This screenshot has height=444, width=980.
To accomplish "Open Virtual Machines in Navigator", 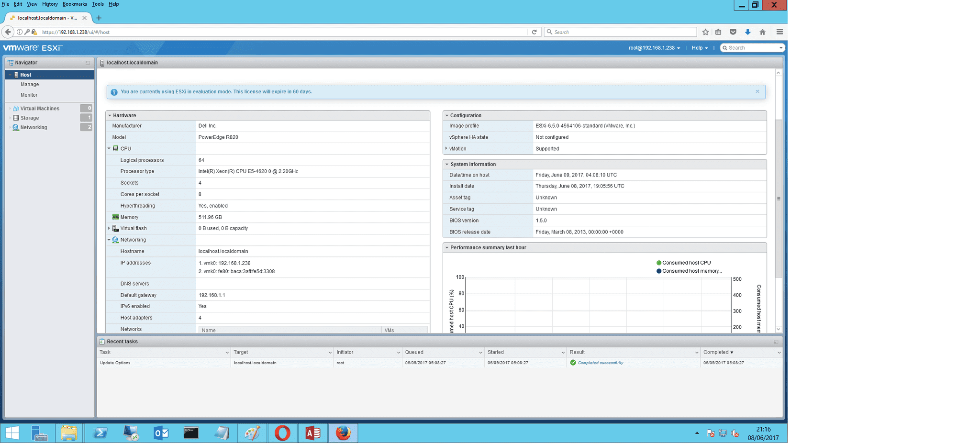I will tap(40, 109).
